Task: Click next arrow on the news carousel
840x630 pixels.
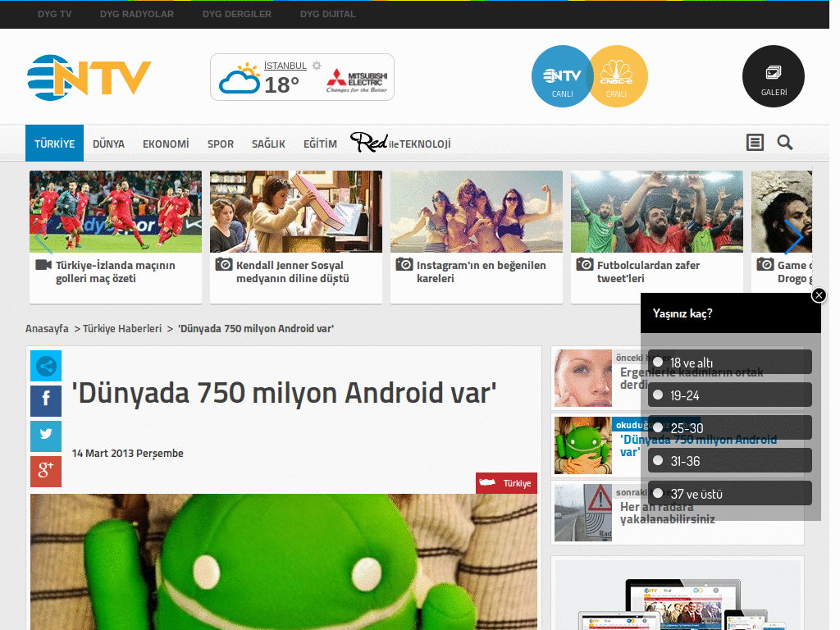Action: click(793, 237)
